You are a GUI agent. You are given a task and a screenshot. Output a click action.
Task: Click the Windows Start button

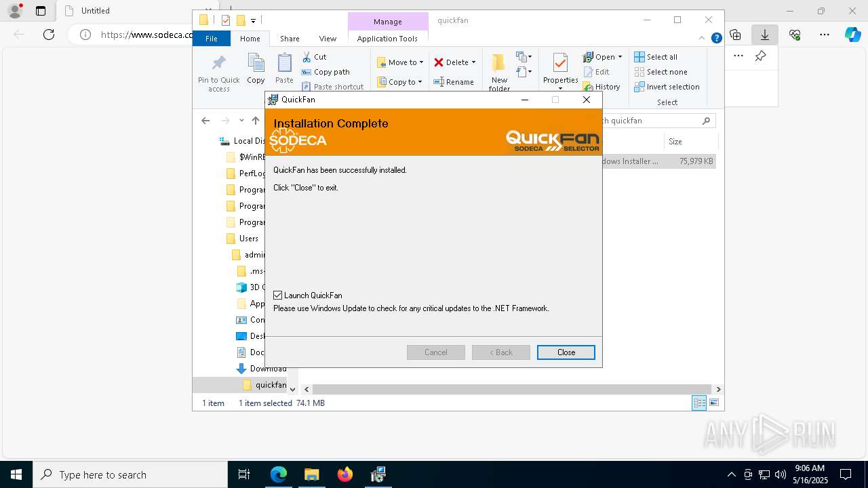pyautogui.click(x=16, y=474)
